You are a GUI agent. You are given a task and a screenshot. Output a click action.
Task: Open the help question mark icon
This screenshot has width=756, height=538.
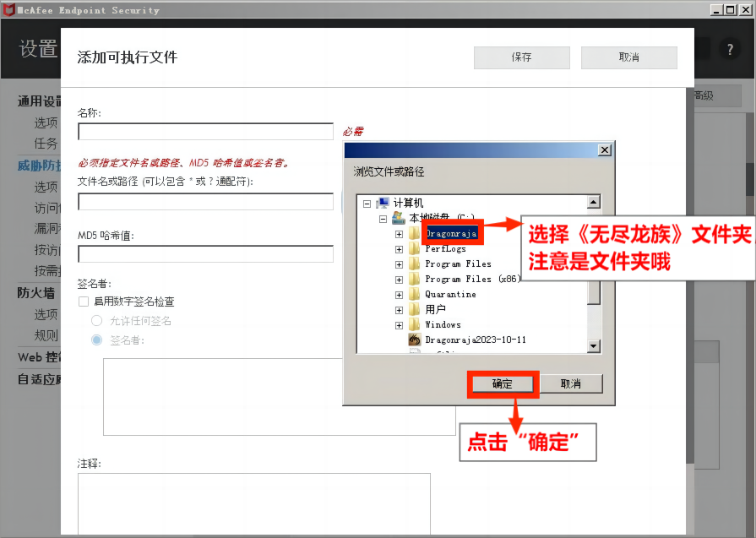[x=730, y=49]
